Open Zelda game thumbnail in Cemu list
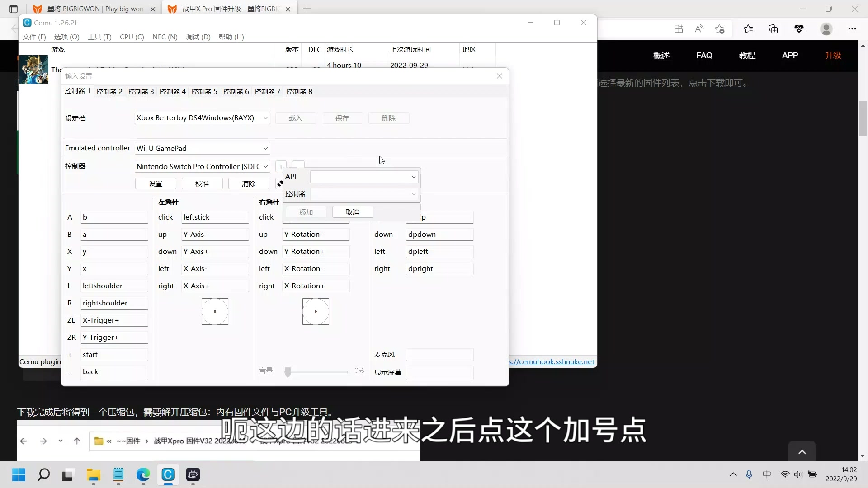868x488 pixels. tap(33, 70)
